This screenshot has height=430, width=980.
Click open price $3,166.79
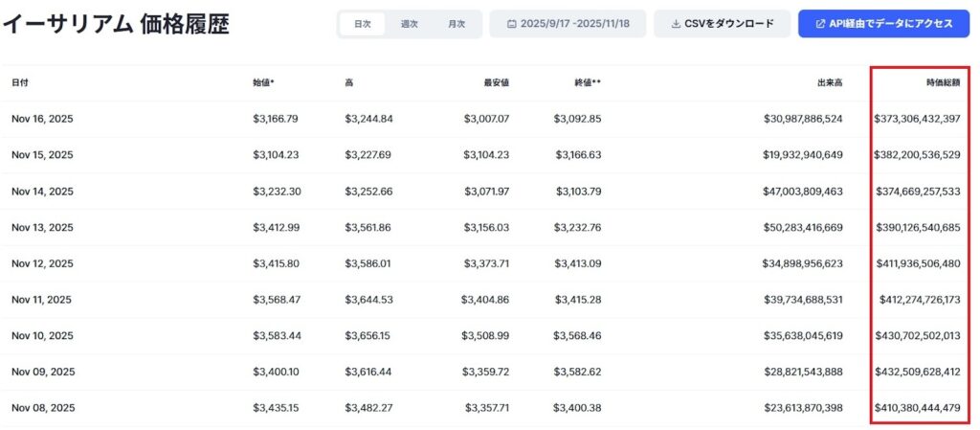pos(276,118)
